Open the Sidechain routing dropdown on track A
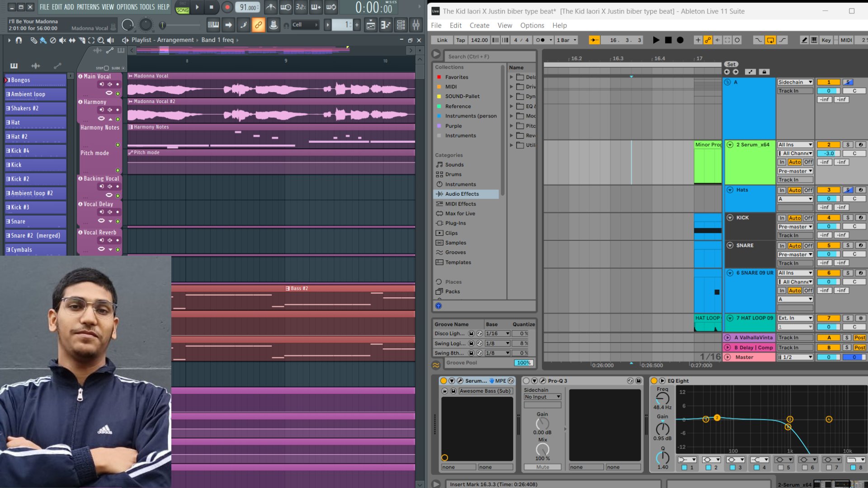The image size is (868, 488). pyautogui.click(x=795, y=82)
